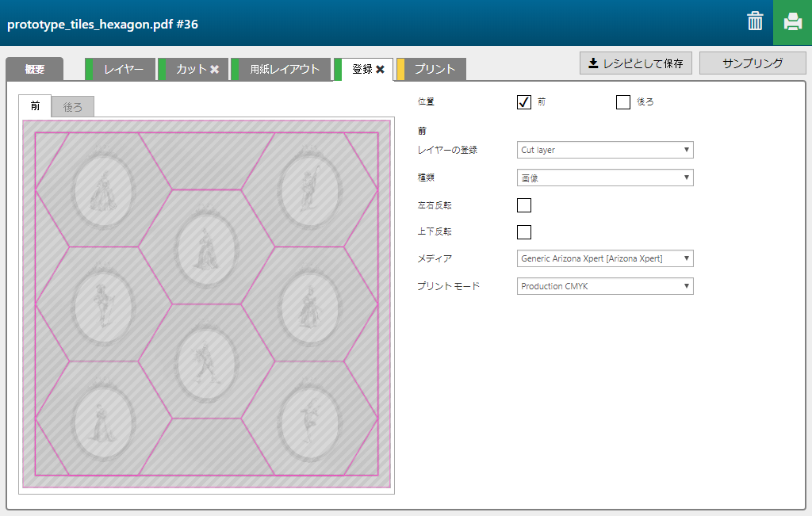Viewport: 812px width, 516px height.
Task: Select the 登録 tab
Action: click(x=363, y=69)
